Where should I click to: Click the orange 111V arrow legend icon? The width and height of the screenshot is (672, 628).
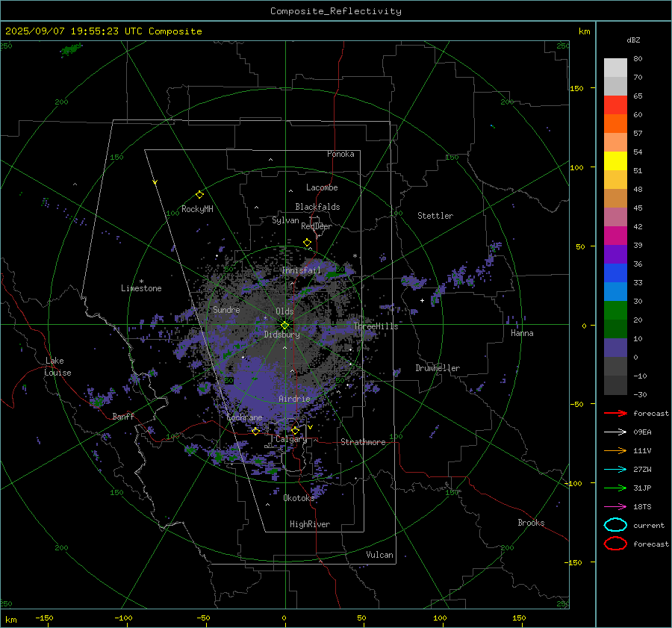(x=615, y=450)
